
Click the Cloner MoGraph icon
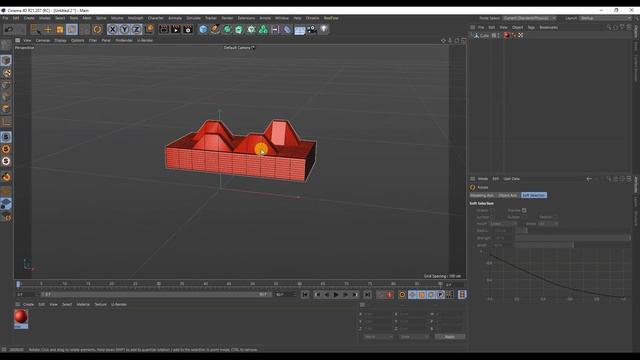pos(263,29)
